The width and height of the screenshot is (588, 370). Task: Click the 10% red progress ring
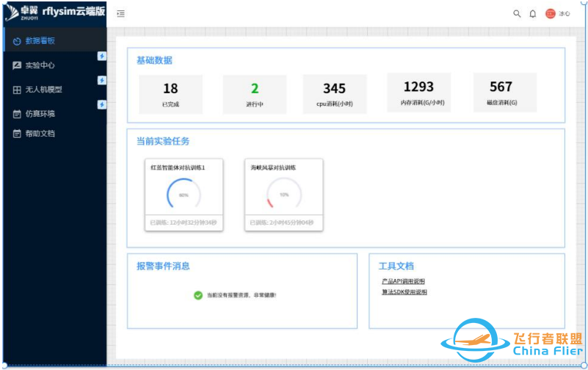[x=284, y=194]
